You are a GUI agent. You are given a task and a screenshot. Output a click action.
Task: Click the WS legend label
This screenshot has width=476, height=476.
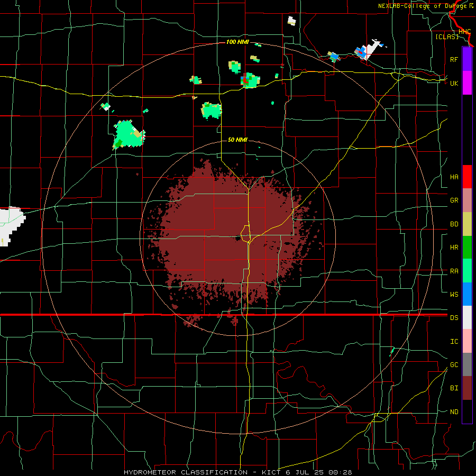(x=454, y=295)
